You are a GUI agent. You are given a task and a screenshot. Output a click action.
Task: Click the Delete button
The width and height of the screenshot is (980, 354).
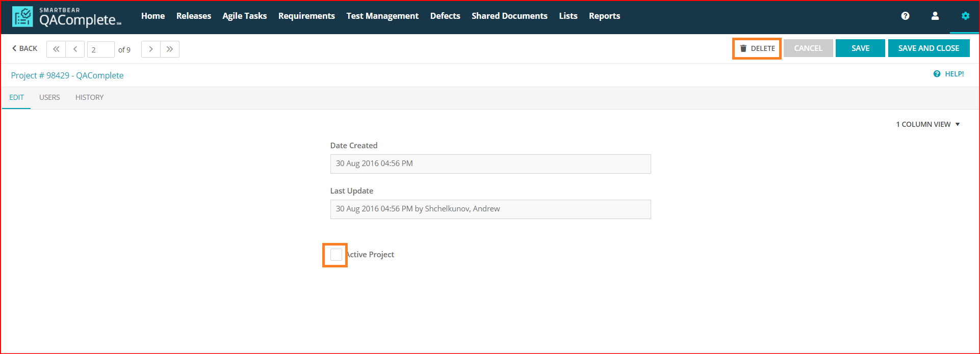[x=757, y=48]
